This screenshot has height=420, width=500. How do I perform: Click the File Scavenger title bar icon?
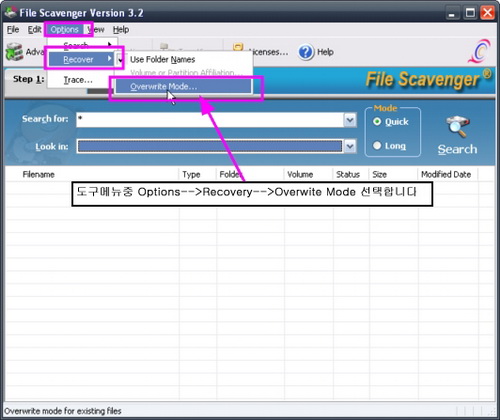(10, 13)
